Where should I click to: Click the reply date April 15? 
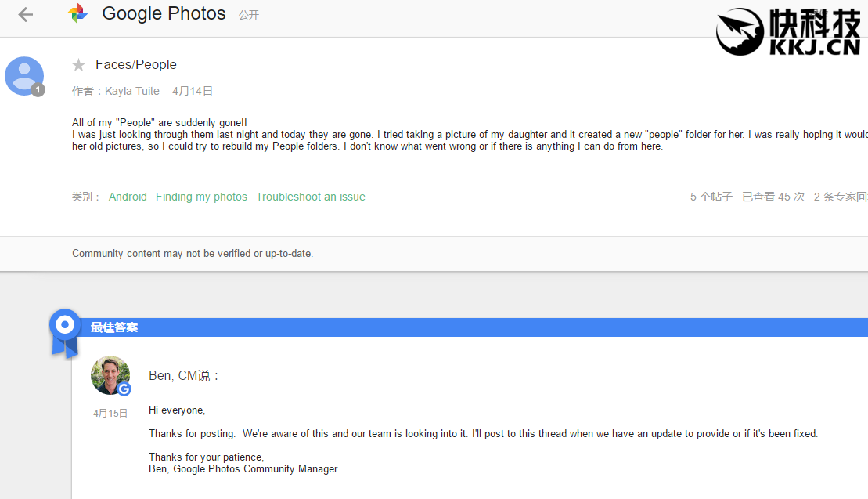tap(110, 413)
